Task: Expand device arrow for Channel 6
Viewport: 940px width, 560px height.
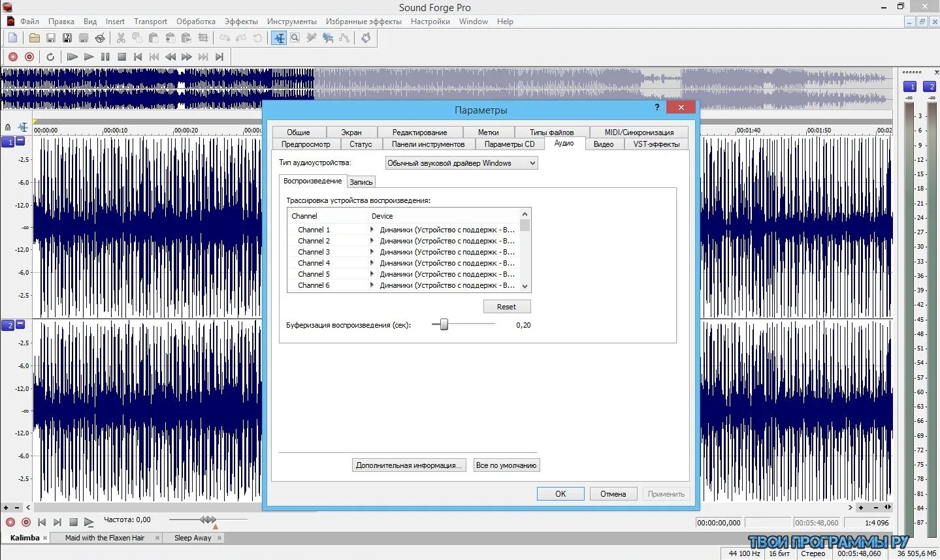Action: point(372,285)
